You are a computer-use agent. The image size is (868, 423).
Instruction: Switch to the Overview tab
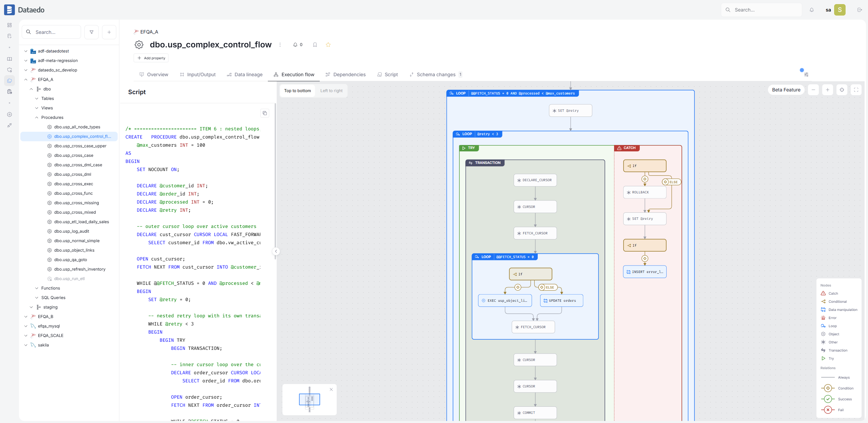[154, 75]
